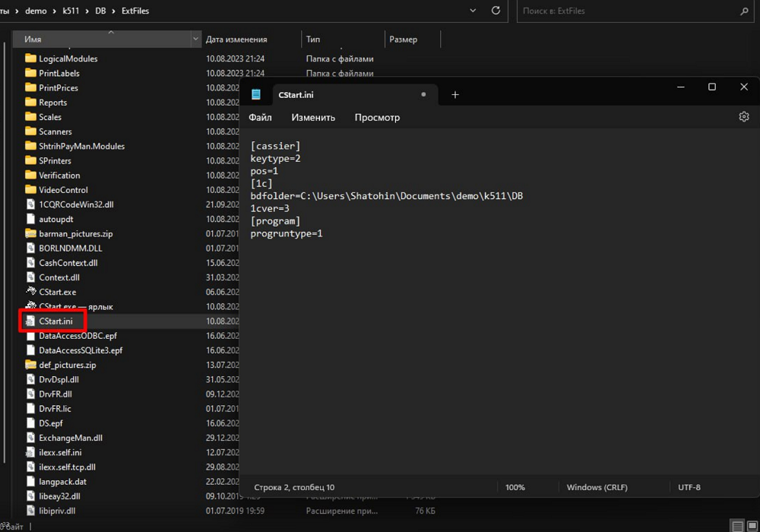760x532 pixels.
Task: Select the DS.epf file
Action: pos(51,423)
